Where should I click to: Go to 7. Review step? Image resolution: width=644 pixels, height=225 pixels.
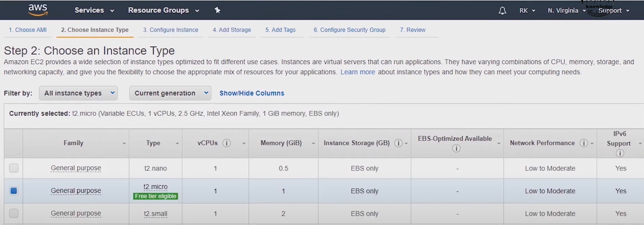pos(413,30)
